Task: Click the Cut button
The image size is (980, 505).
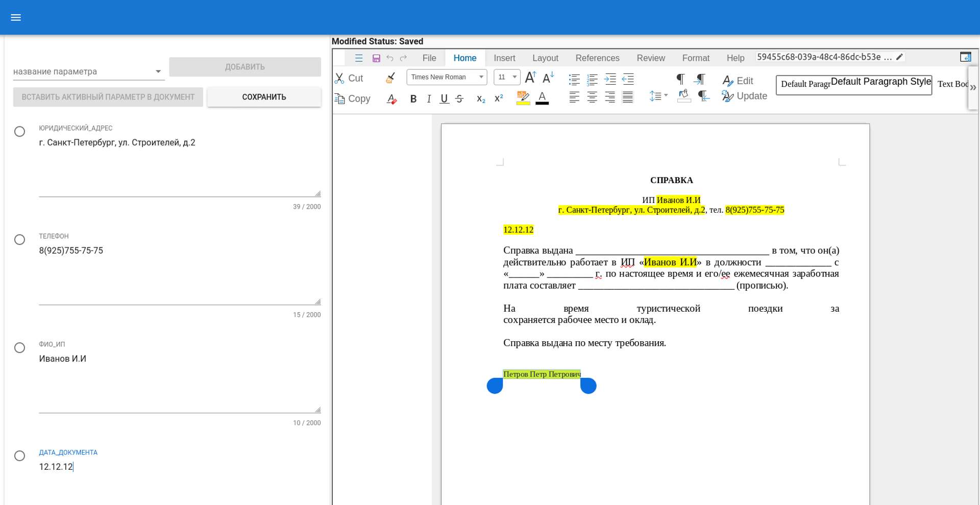Action: (349, 78)
